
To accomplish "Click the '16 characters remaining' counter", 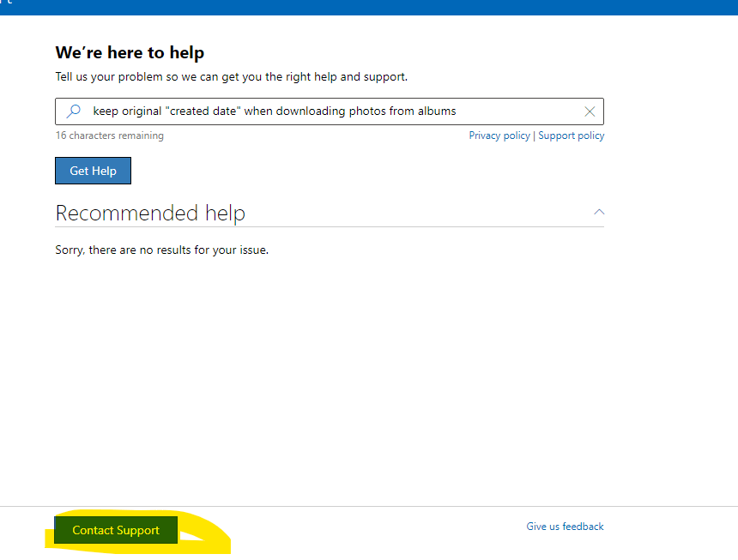I will pyautogui.click(x=110, y=135).
